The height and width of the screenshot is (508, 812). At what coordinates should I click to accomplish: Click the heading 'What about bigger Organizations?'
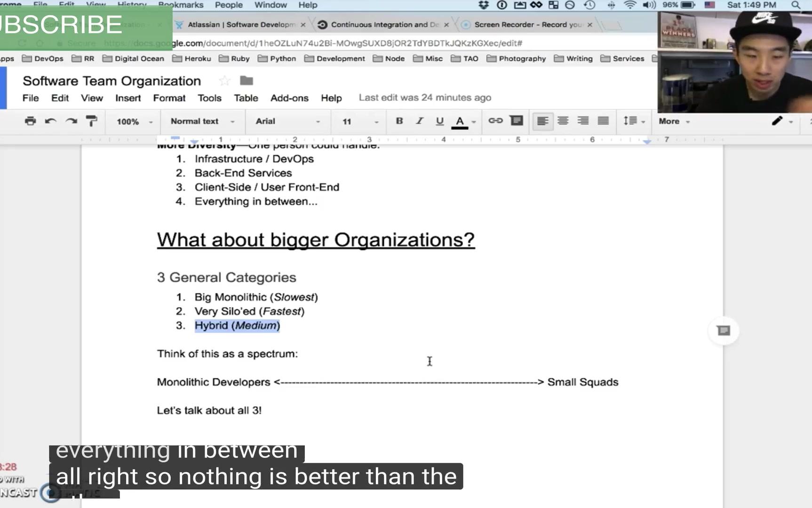(316, 240)
